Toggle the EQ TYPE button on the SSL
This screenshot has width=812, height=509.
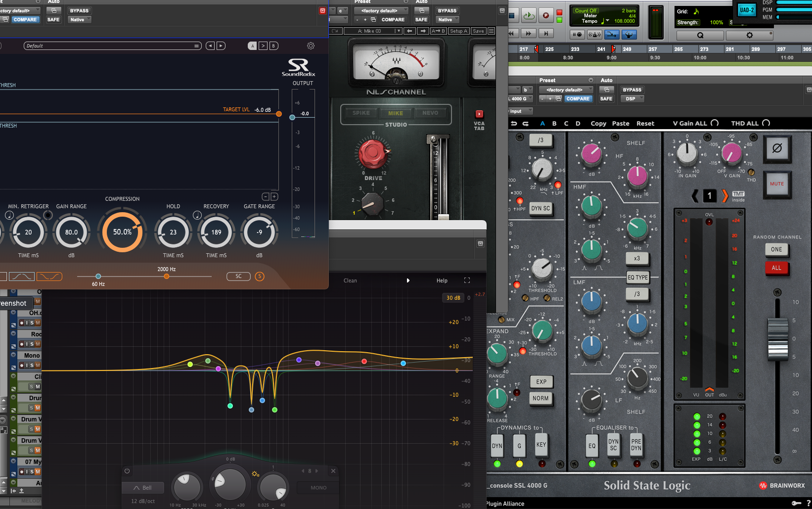637,278
